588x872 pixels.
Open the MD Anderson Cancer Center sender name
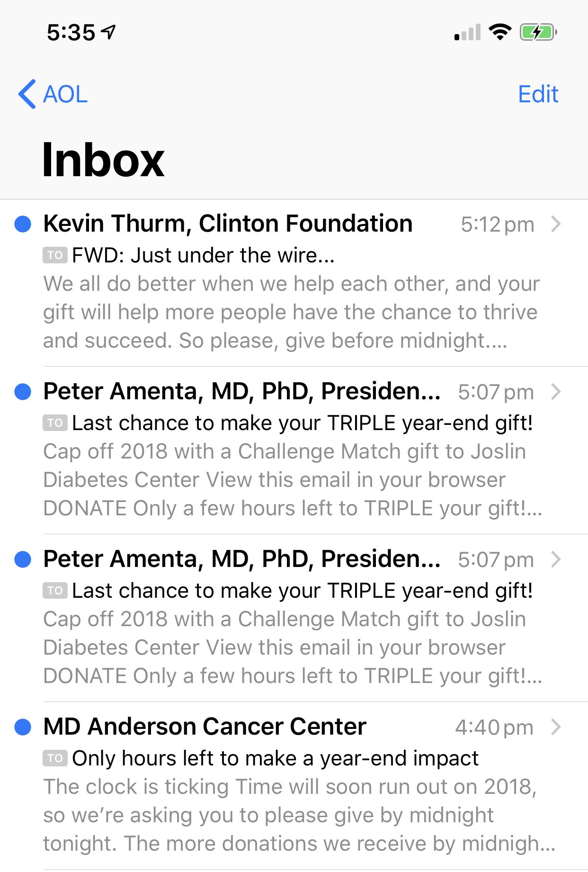[205, 727]
